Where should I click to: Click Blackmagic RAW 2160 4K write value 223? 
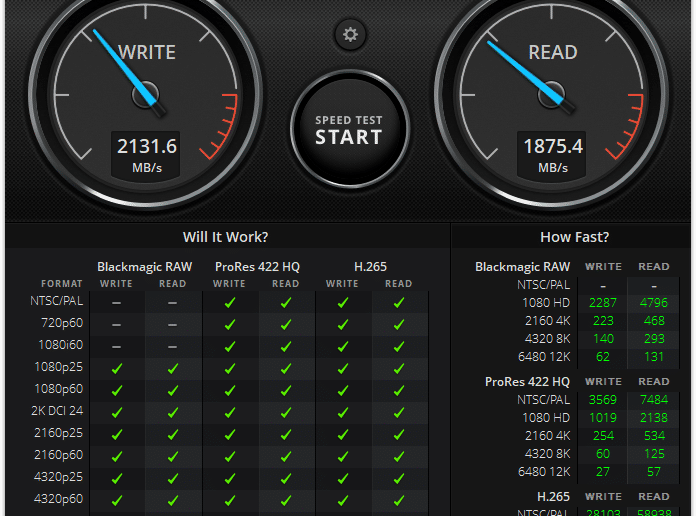tap(603, 321)
